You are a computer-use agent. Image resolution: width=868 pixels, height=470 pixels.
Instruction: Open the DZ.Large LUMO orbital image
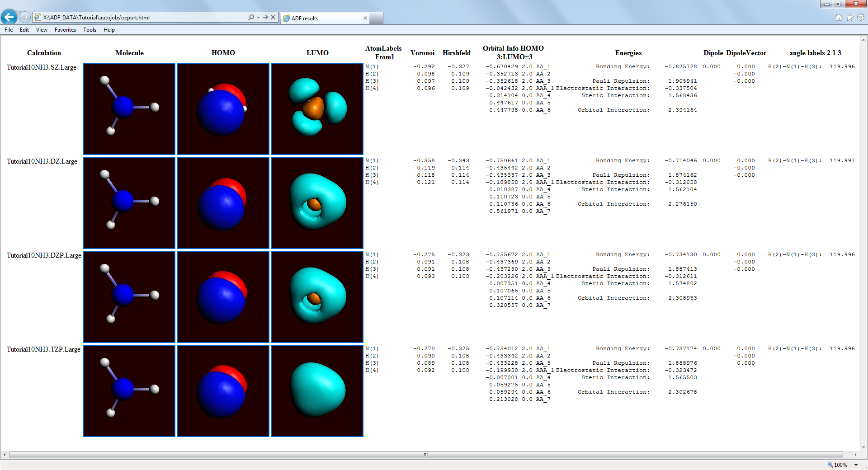click(317, 203)
